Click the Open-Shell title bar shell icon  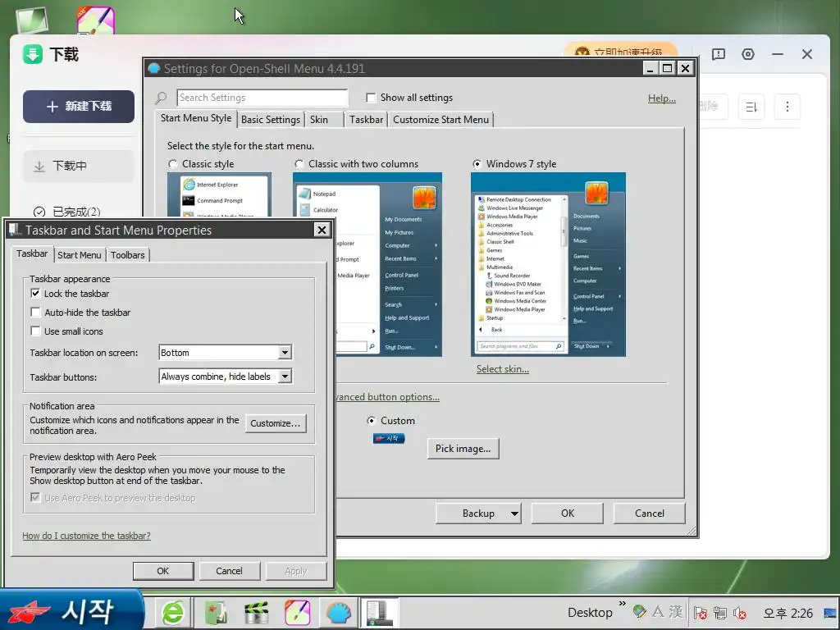pyautogui.click(x=154, y=69)
